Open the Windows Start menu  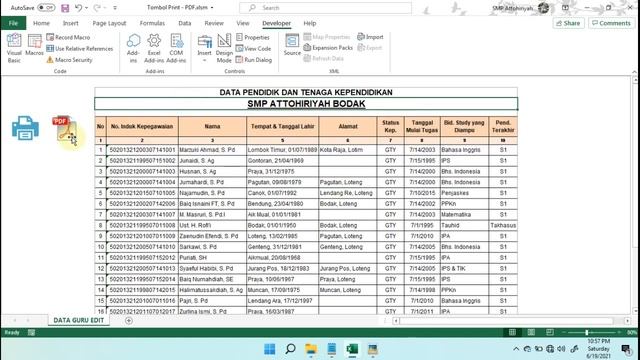(x=270, y=349)
